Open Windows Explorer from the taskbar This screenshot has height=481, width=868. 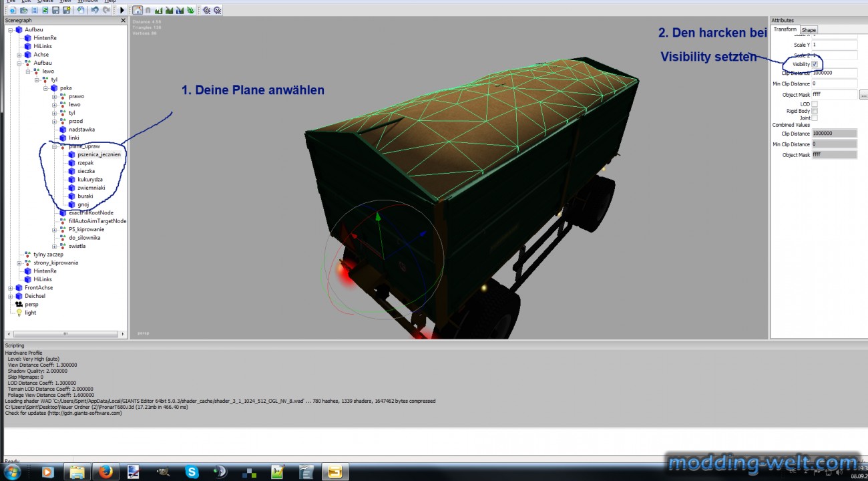point(77,472)
